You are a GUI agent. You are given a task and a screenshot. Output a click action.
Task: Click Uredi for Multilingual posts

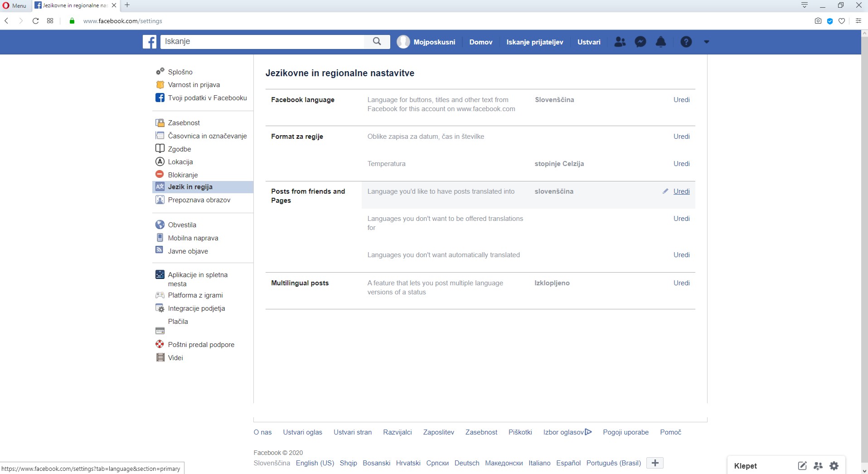681,283
